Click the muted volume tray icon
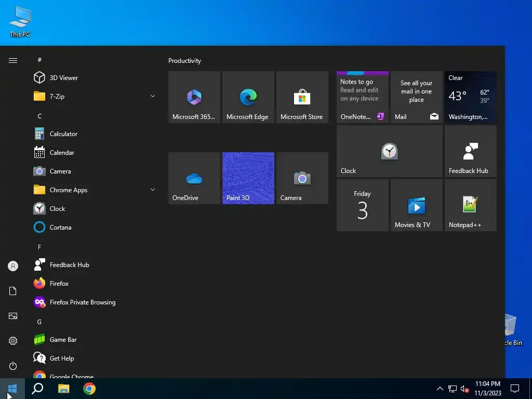 [x=465, y=389]
